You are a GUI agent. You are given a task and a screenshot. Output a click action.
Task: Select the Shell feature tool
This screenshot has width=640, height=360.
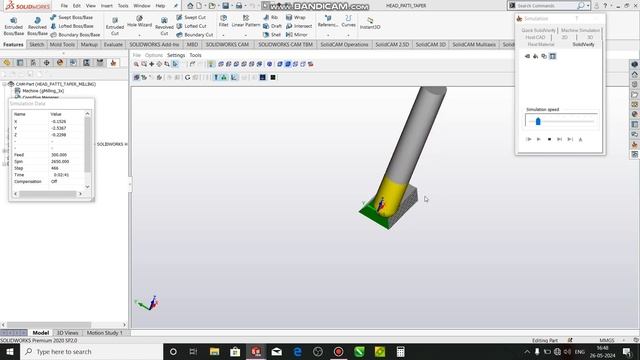(272, 35)
